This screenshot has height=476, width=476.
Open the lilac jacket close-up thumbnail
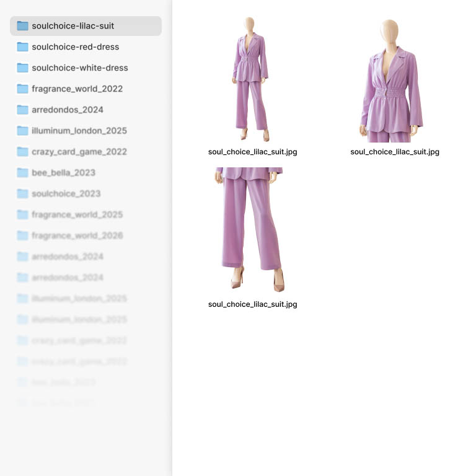[x=392, y=81]
